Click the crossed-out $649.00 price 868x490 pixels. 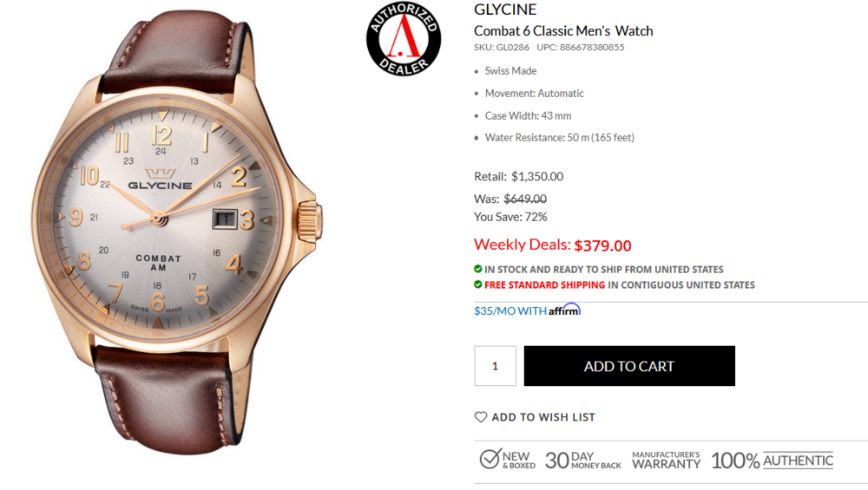tap(525, 199)
